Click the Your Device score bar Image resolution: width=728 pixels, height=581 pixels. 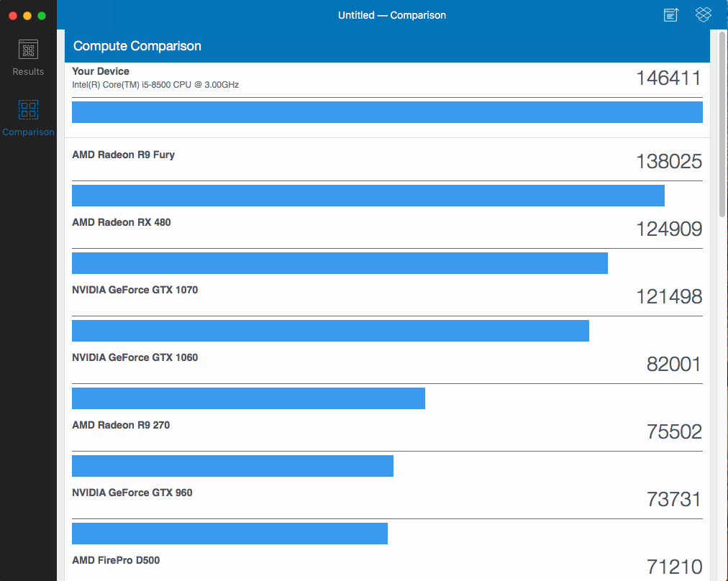[x=387, y=112]
